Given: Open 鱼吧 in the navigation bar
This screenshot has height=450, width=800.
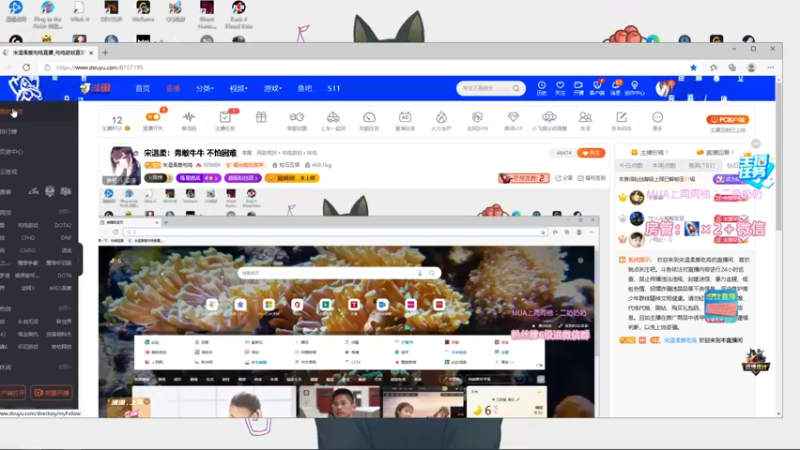Looking at the screenshot, I should click(x=305, y=88).
